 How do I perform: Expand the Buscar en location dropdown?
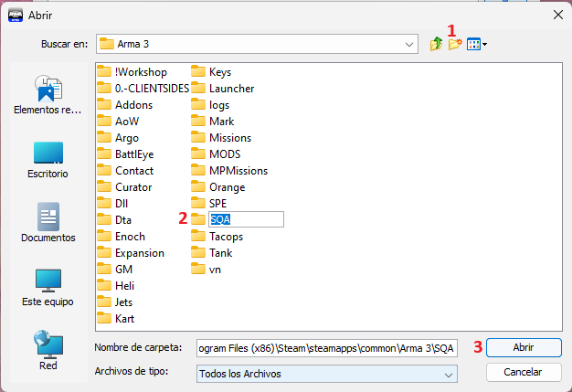click(x=409, y=44)
